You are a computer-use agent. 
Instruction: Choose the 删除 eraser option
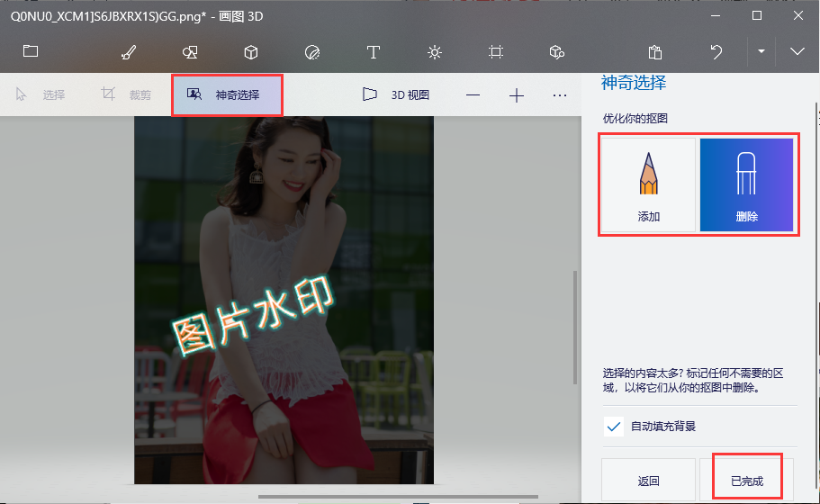[746, 184]
